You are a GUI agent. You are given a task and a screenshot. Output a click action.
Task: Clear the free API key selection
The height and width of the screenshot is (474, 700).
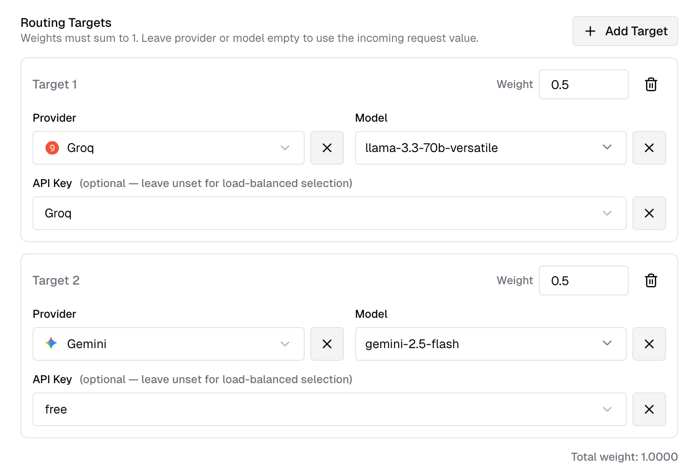[649, 409]
